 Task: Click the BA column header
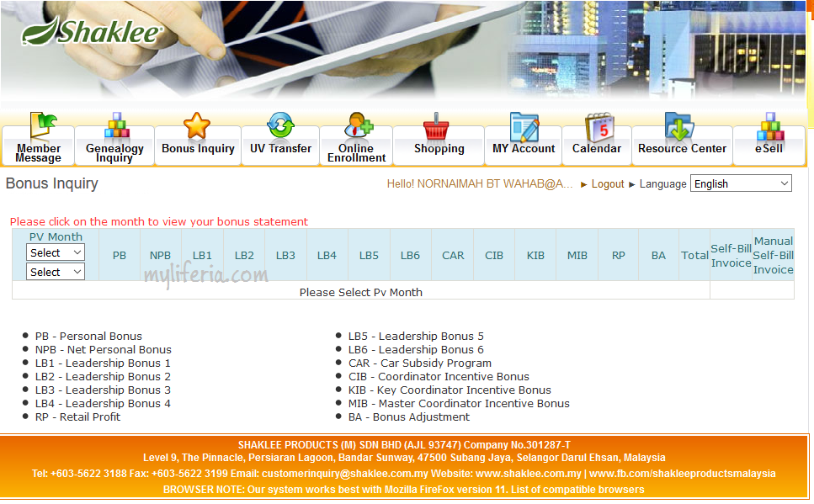658,256
